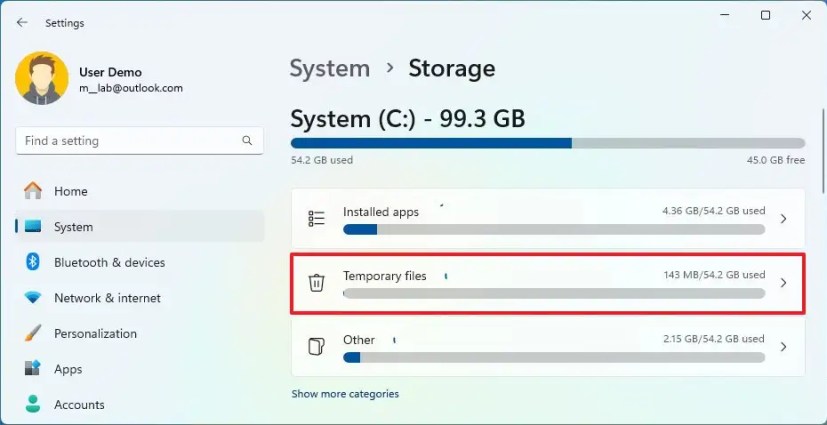
Task: Click the User Demo profile avatar
Action: pyautogui.click(x=42, y=79)
